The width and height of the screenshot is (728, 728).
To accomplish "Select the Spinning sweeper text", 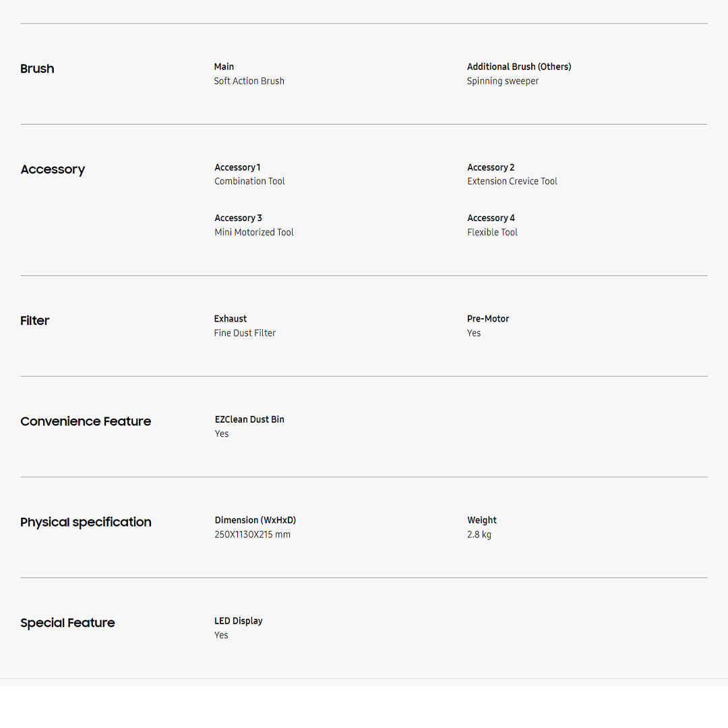I will [502, 81].
